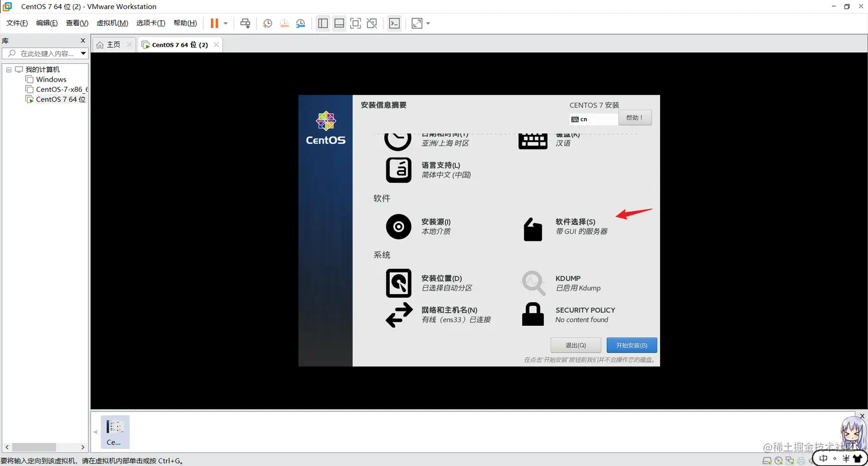The width and height of the screenshot is (868, 466).
Task: Open the stretch display dropdown arrow
Action: 428,24
